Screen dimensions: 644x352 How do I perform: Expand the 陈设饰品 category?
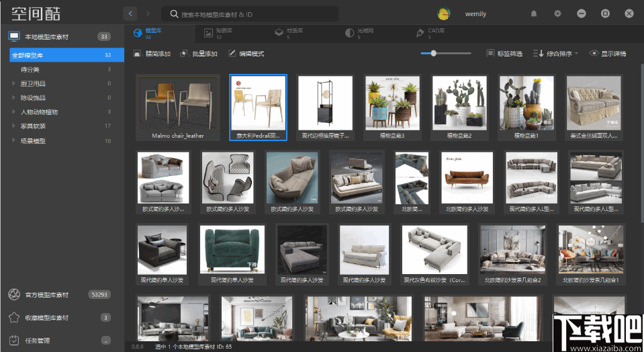tap(13, 98)
